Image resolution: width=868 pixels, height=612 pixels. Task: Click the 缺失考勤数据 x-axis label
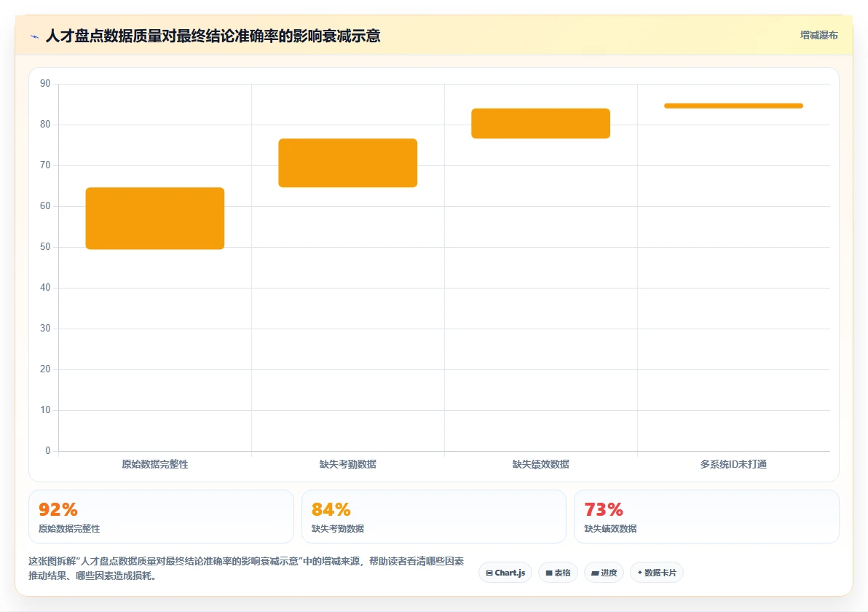[x=347, y=464]
